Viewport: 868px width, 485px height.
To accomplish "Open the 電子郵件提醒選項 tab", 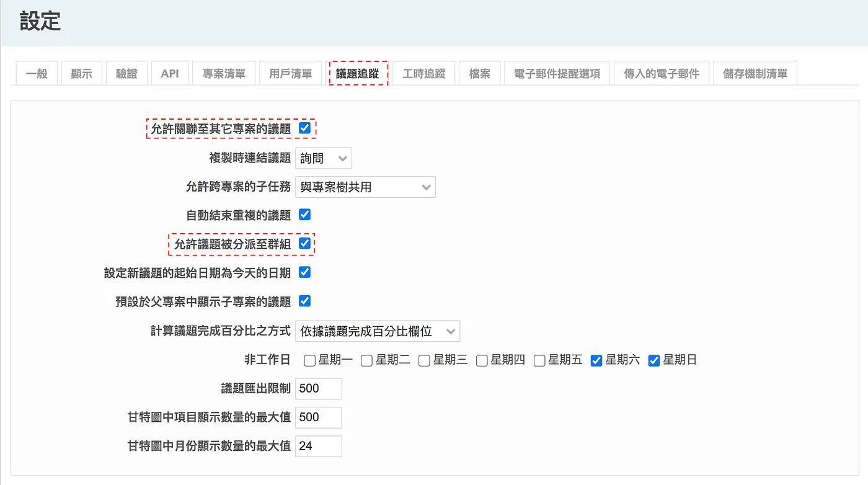I will (557, 73).
